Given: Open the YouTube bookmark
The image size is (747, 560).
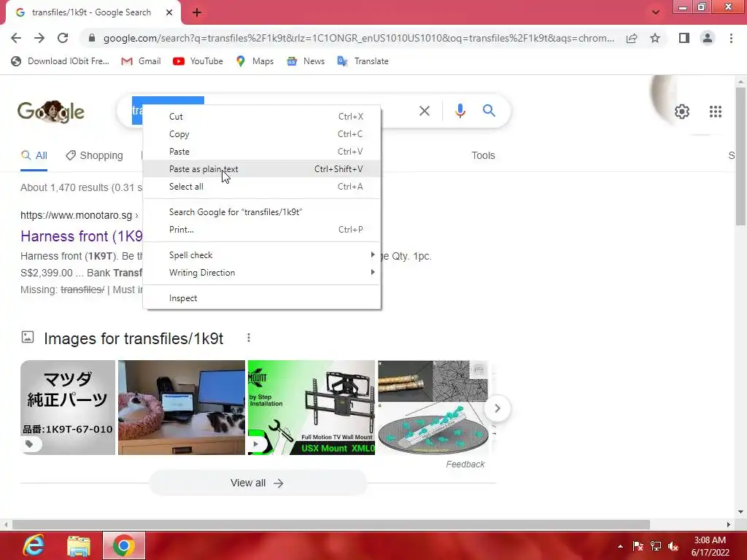Looking at the screenshot, I should (x=198, y=61).
